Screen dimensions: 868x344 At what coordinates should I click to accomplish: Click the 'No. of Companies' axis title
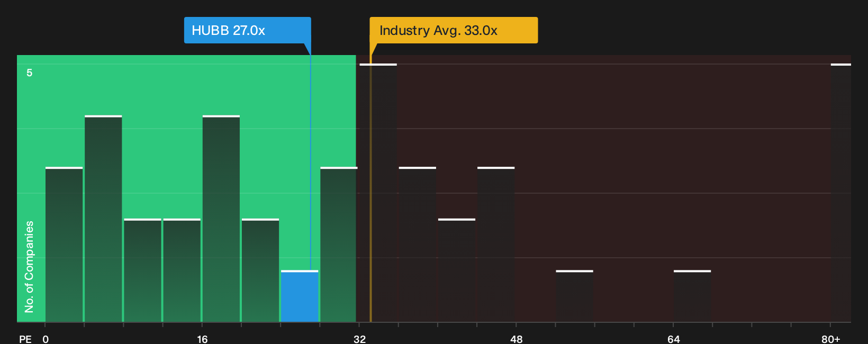click(x=29, y=267)
